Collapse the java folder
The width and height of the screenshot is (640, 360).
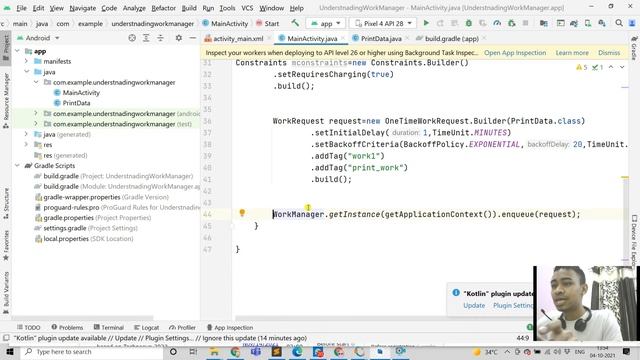point(27,72)
